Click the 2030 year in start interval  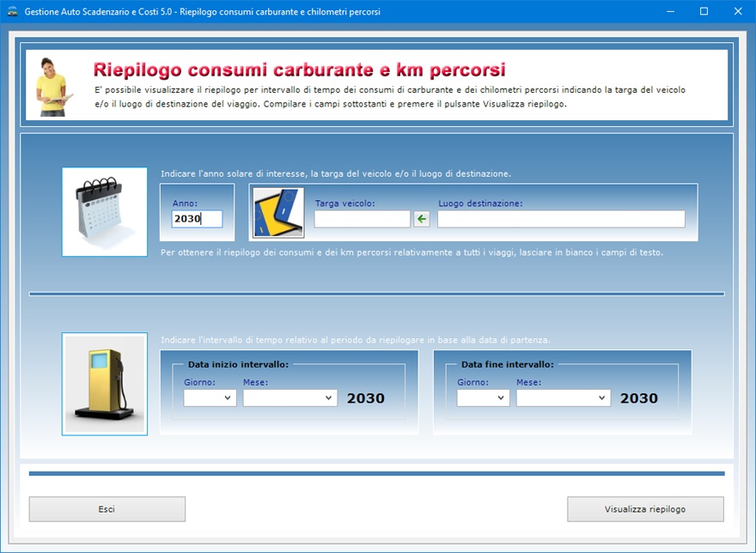(x=366, y=398)
